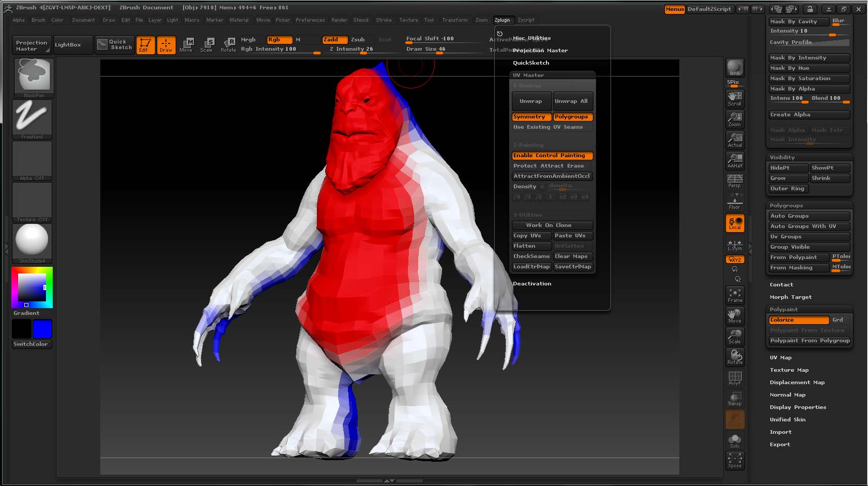Click Work On Clone in UV Master
The height and width of the screenshot is (486, 868).
click(x=552, y=225)
